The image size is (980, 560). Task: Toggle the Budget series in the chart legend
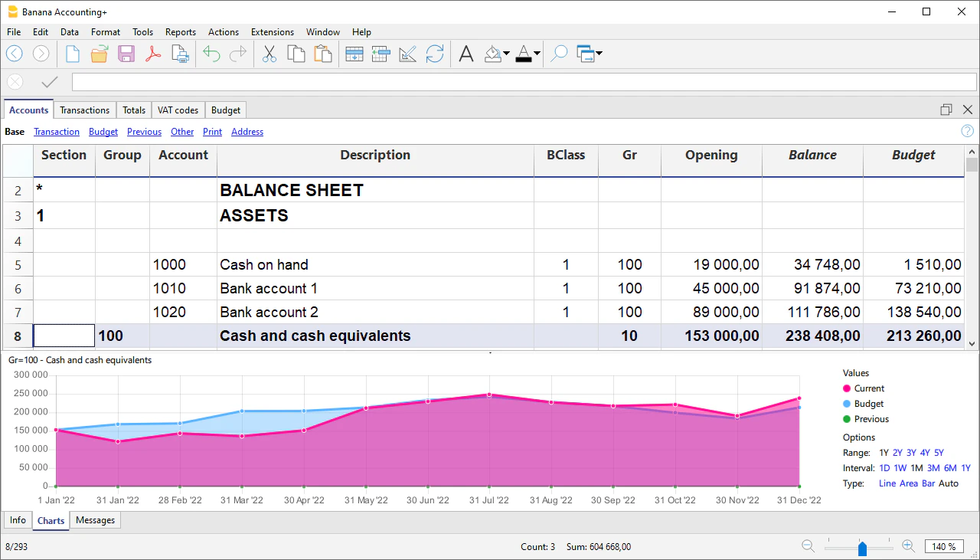pos(869,404)
